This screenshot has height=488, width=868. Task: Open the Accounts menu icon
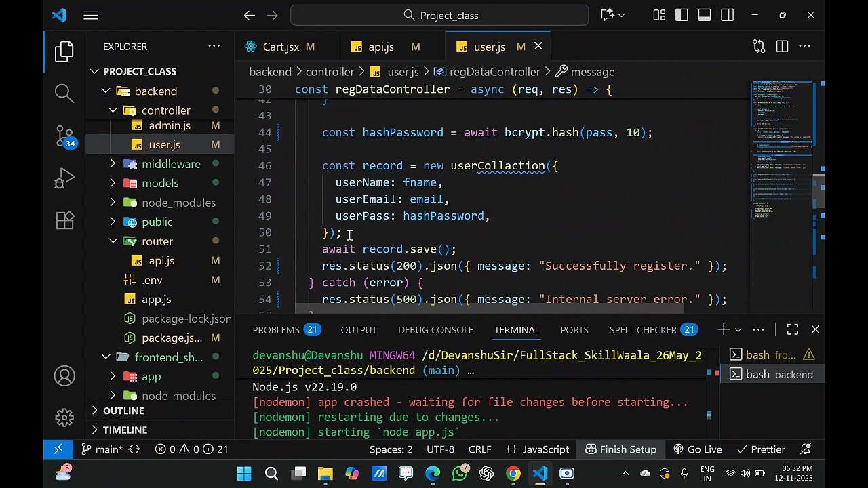[64, 376]
